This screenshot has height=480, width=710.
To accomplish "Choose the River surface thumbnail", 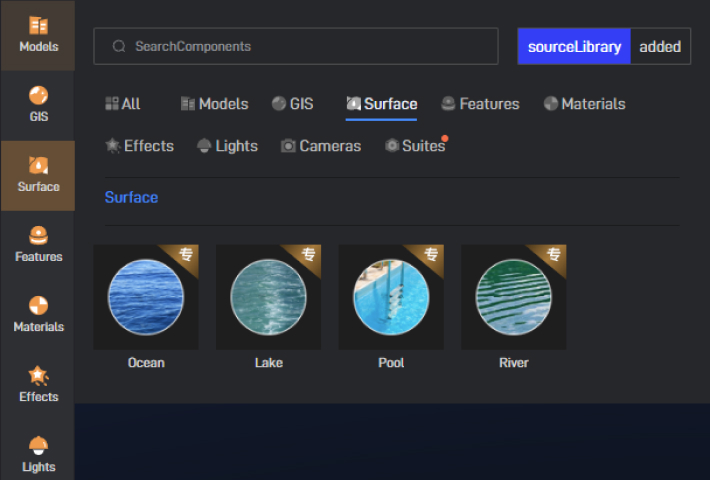I will pyautogui.click(x=514, y=297).
